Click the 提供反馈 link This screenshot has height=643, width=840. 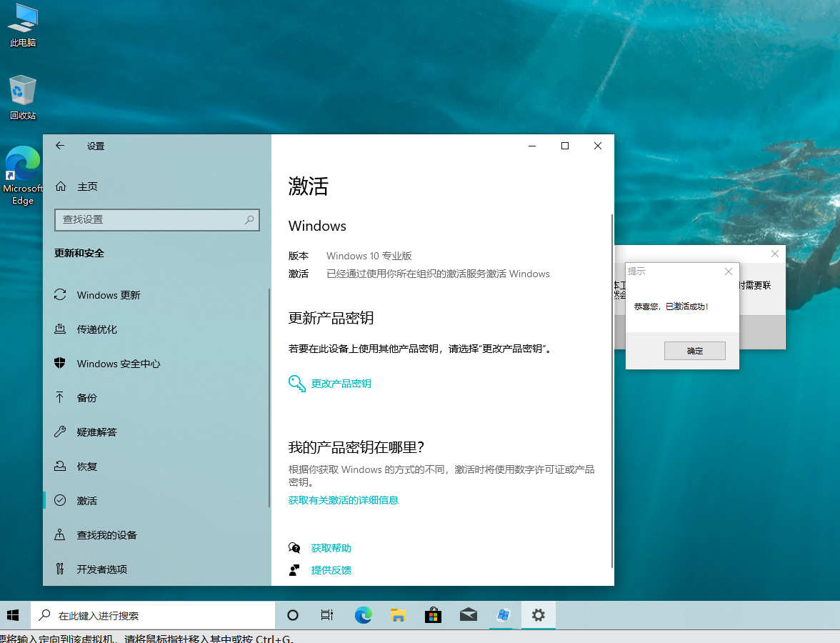[x=331, y=570]
